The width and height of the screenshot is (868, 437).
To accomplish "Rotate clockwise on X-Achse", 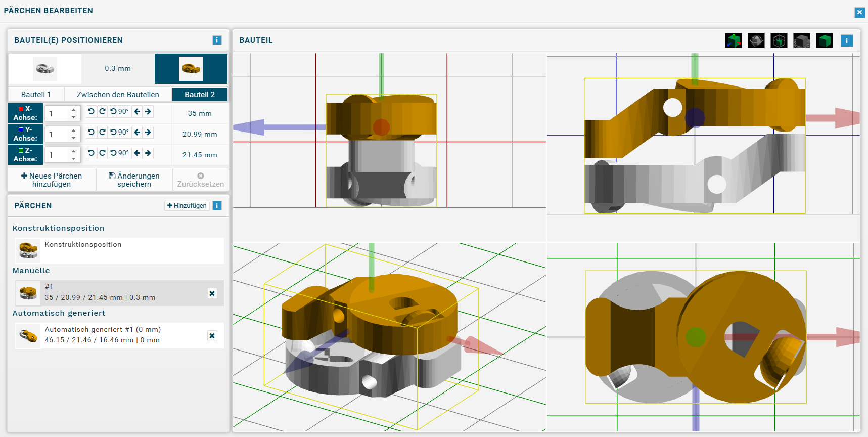I will point(102,111).
